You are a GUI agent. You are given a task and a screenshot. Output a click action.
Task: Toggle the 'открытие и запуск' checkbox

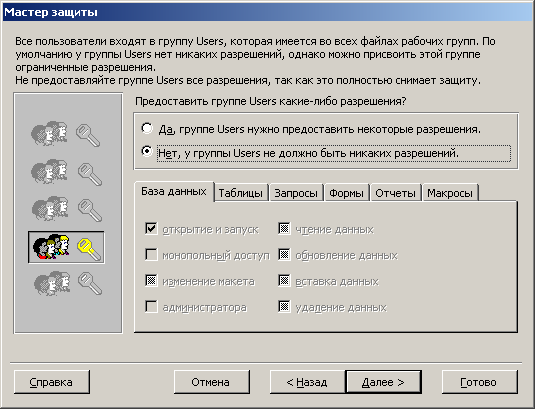pos(151,228)
